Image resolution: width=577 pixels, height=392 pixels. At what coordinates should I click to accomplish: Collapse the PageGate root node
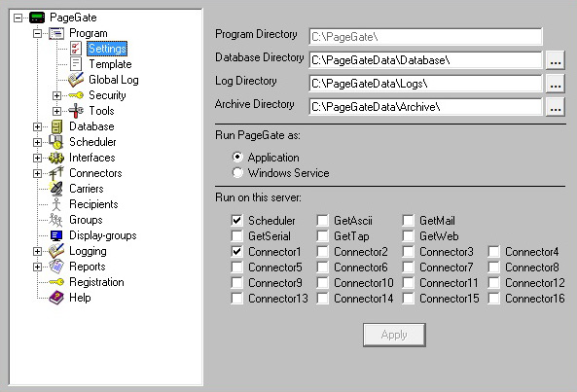tap(18, 18)
